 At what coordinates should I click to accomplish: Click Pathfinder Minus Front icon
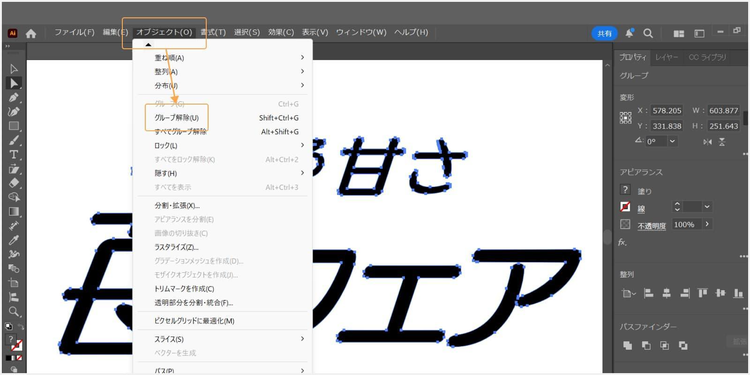[x=646, y=345]
